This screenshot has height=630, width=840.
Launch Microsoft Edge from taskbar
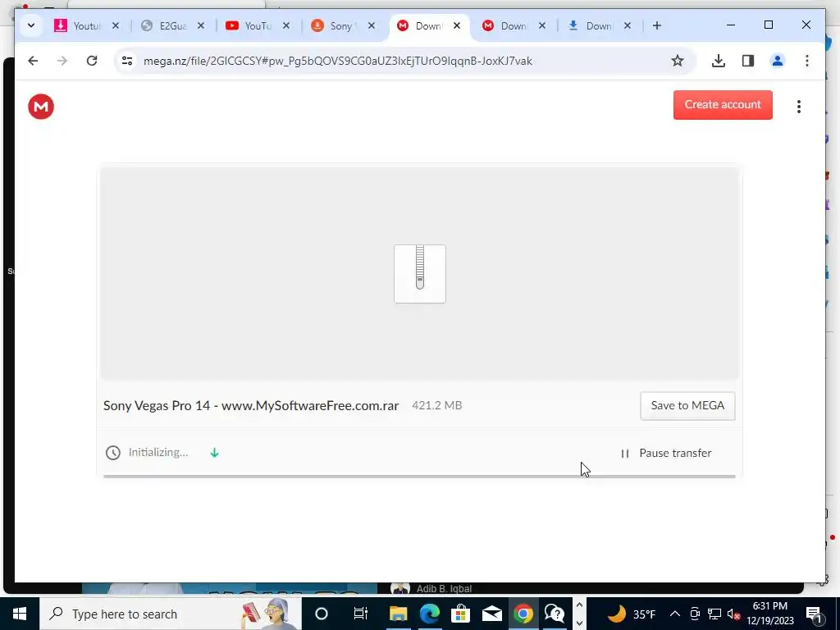pos(430,614)
